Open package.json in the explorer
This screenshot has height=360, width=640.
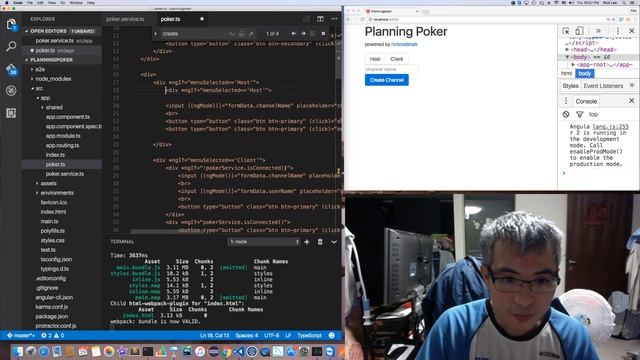[x=51, y=316]
